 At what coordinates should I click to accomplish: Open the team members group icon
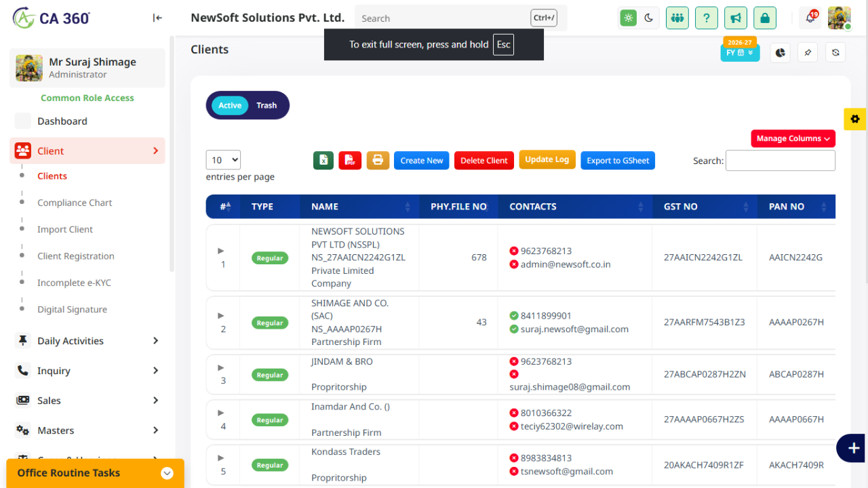677,18
